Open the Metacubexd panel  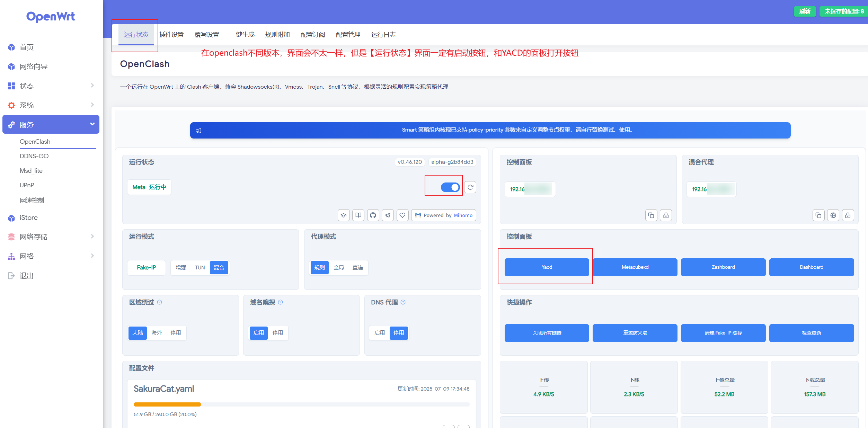pyautogui.click(x=635, y=267)
